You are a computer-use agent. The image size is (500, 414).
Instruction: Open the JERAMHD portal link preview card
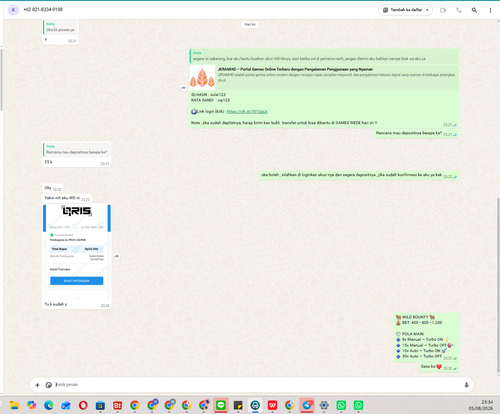click(324, 77)
